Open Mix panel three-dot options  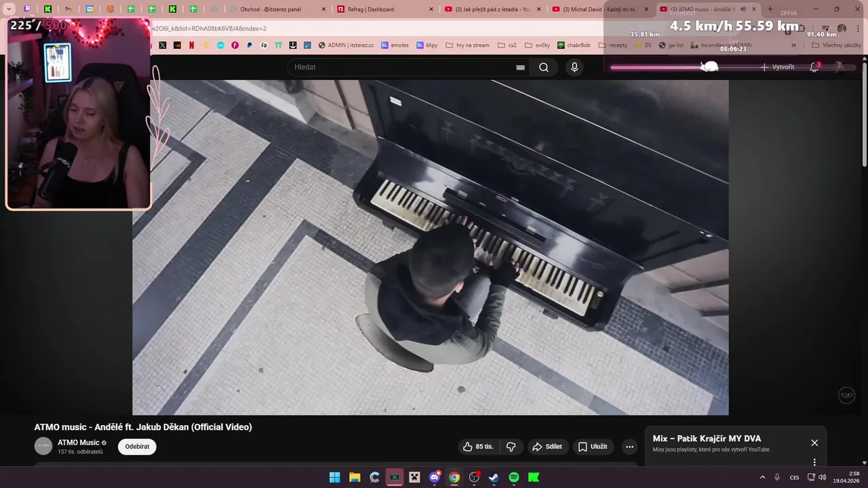tap(814, 462)
